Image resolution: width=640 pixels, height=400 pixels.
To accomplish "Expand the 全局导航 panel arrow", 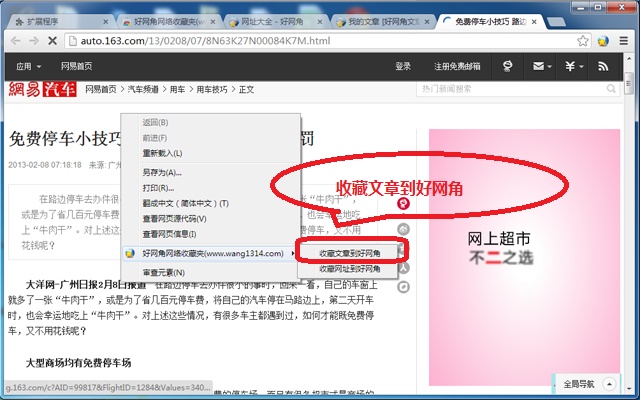I will coord(609,384).
